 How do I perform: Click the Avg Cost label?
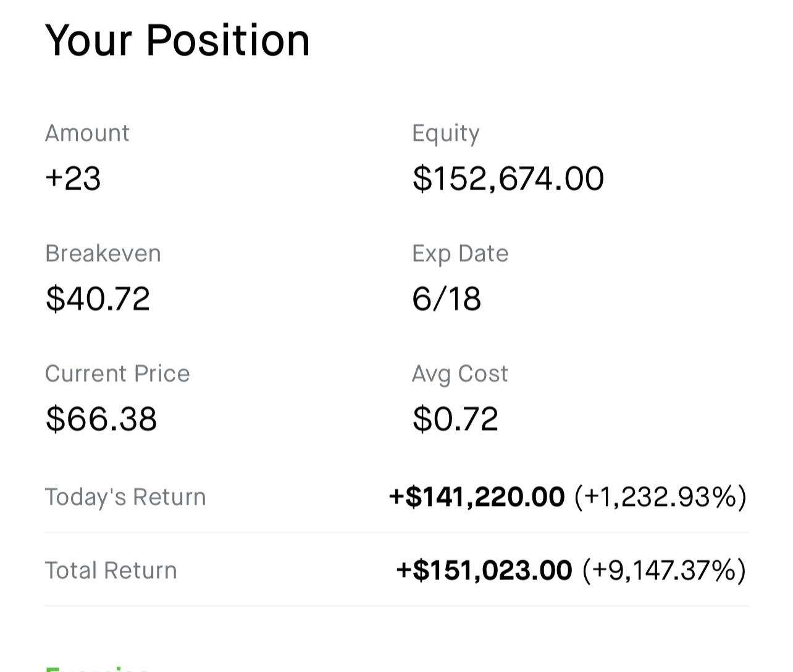tap(459, 374)
